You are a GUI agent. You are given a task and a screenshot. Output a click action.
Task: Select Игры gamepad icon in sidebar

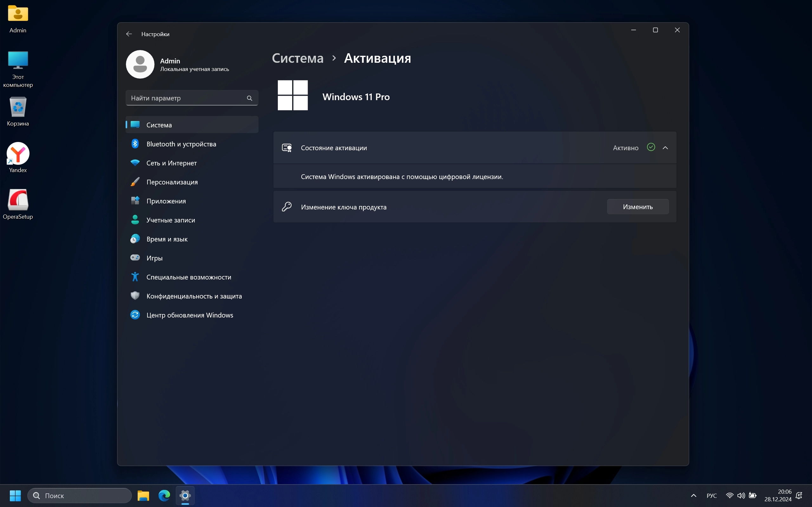135,258
